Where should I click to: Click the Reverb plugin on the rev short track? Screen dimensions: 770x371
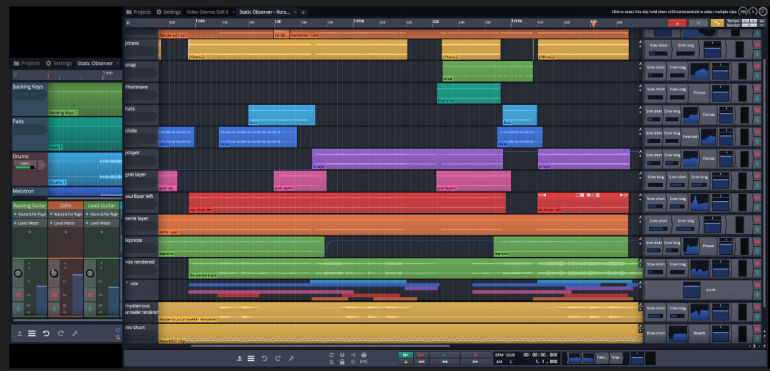pyautogui.click(x=699, y=334)
